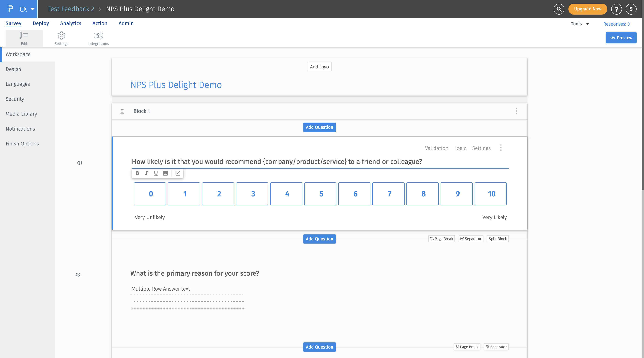Open Responses: 0 link
This screenshot has height=358, width=644.
[x=616, y=24]
